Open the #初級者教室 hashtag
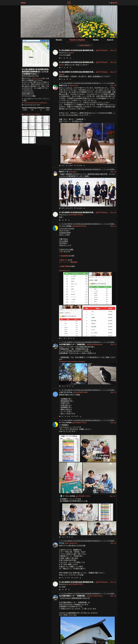Viewport: 138px width, 644px height. [x=64, y=256]
